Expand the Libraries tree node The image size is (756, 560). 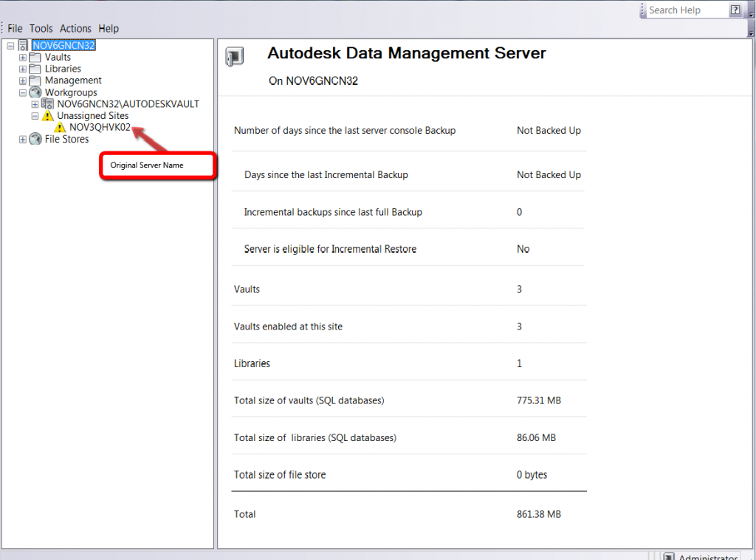[x=23, y=69]
